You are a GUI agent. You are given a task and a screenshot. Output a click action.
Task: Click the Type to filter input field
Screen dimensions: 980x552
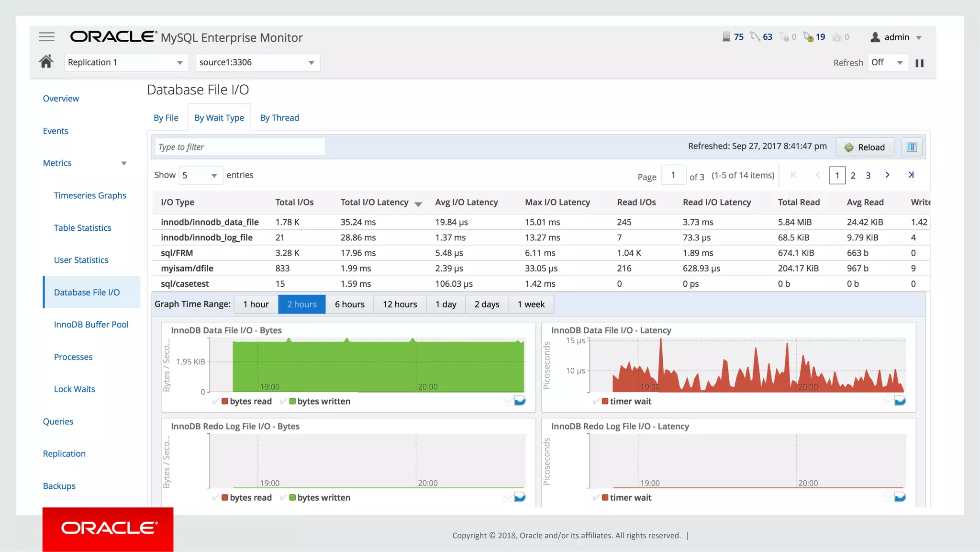[239, 147]
